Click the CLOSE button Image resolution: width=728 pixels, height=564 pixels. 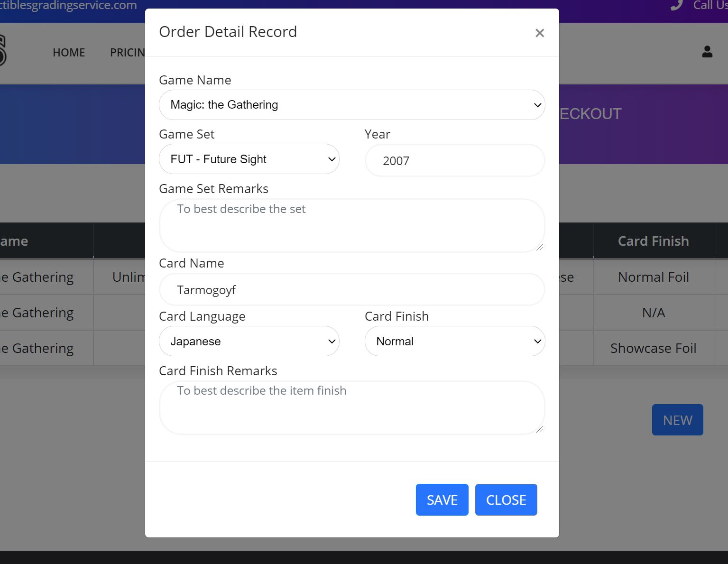tap(506, 499)
